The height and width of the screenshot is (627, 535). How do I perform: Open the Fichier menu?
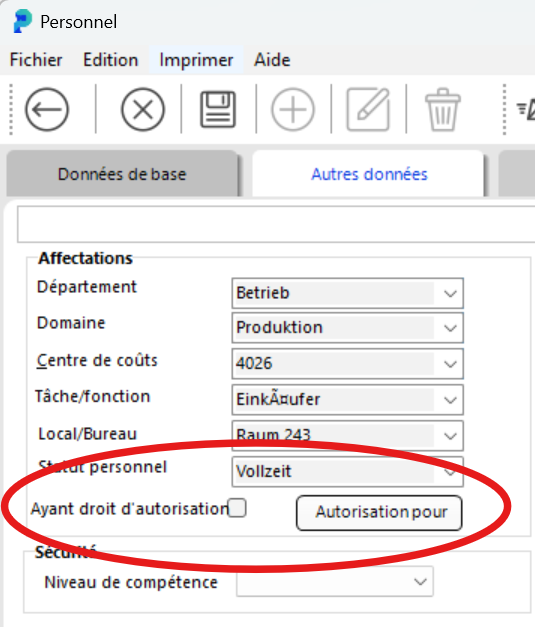coord(36,60)
